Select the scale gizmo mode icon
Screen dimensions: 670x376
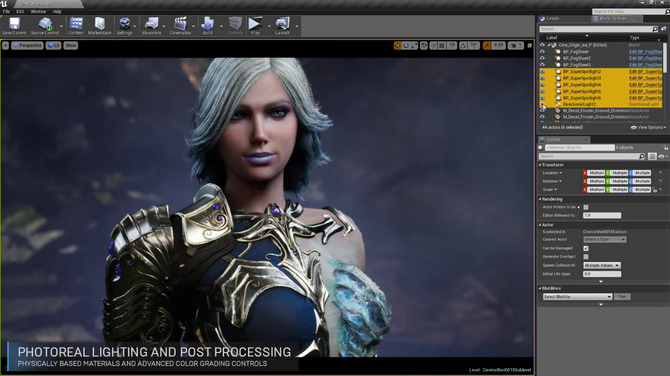[414, 45]
